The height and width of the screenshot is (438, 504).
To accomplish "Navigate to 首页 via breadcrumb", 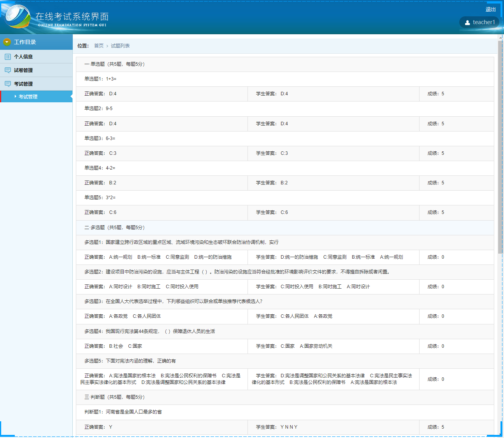I will (98, 46).
